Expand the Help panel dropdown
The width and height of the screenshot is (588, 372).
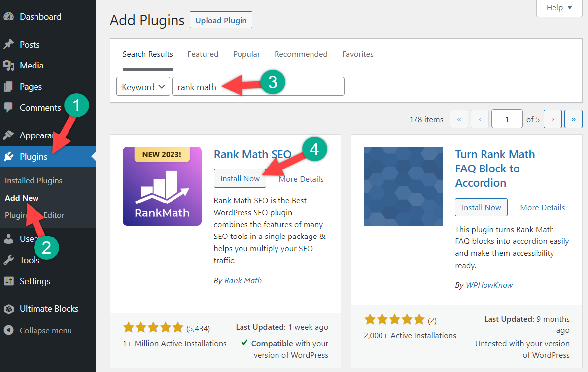click(559, 8)
